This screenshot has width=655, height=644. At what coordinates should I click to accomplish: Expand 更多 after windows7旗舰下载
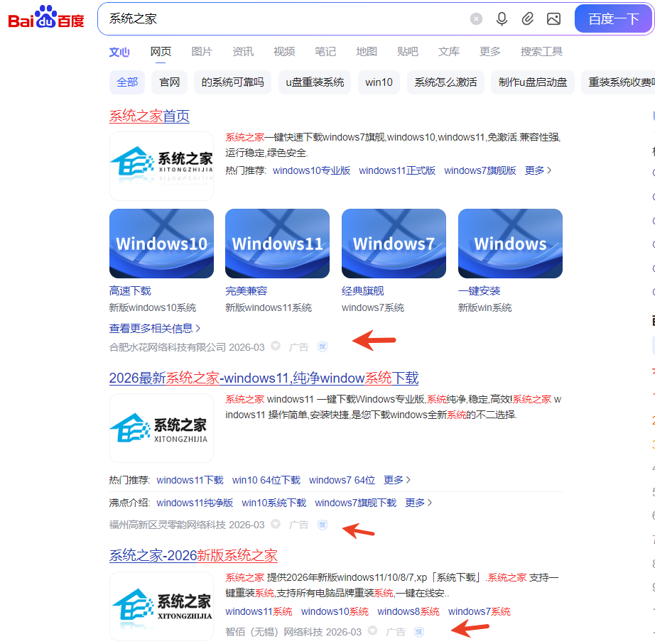(x=418, y=503)
